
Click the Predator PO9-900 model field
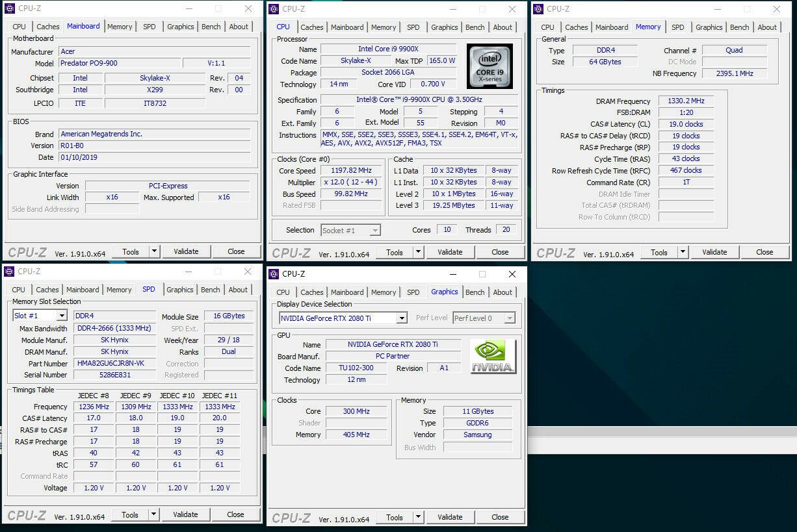click(x=119, y=63)
